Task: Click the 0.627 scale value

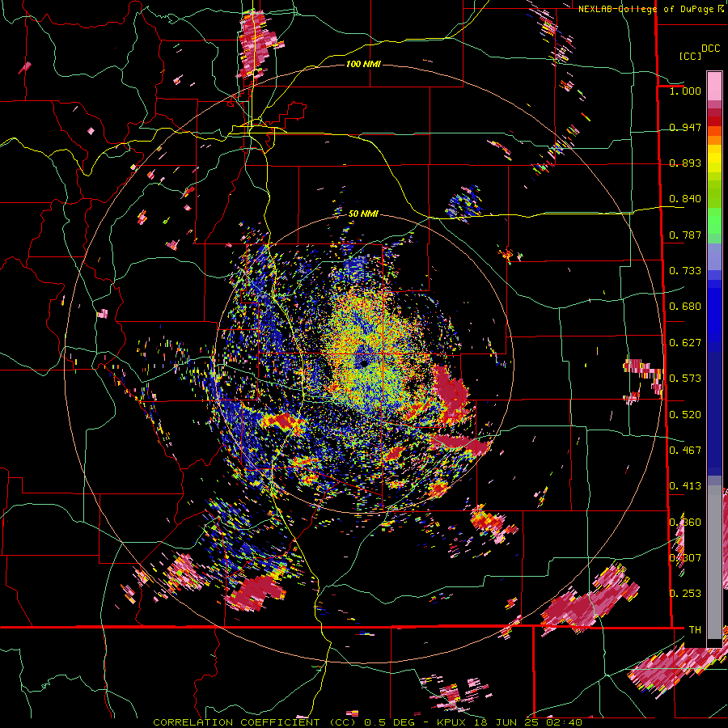Action: click(685, 343)
